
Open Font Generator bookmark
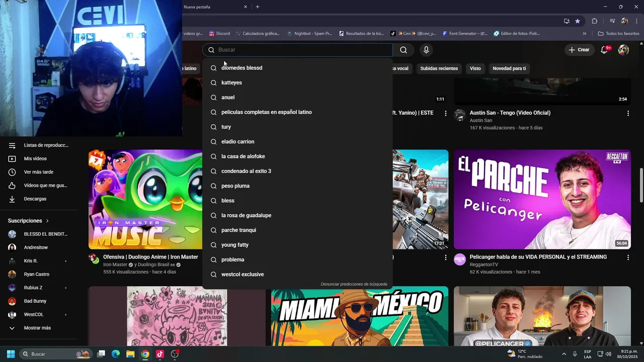click(x=465, y=34)
